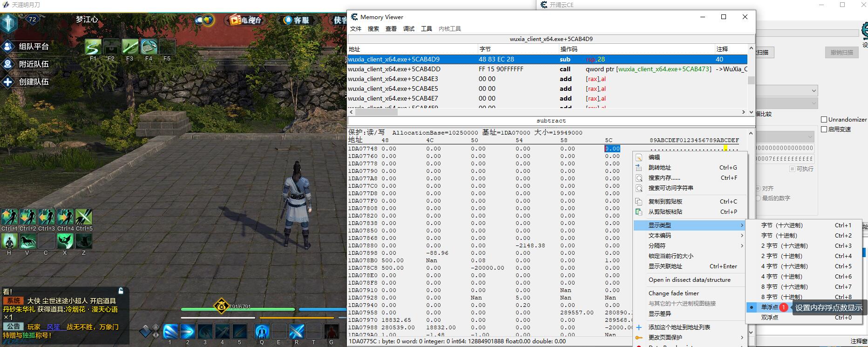Click the 风笙 player name link

tap(53, 327)
